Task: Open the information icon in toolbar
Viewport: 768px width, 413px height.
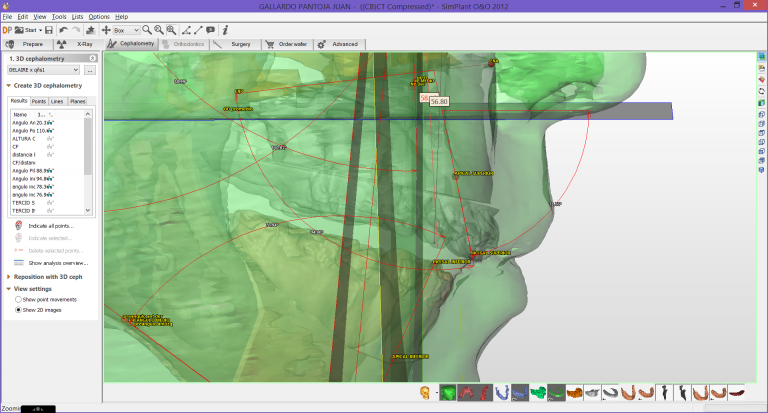Action: tap(225, 30)
